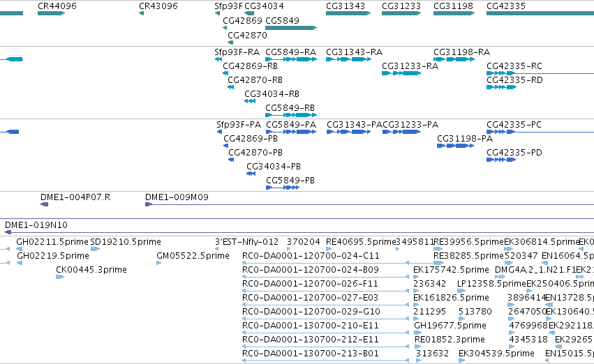Image resolution: width=594 pixels, height=364 pixels.
Task: Select the Sfp93F-PA protein label
Action: pyautogui.click(x=239, y=125)
